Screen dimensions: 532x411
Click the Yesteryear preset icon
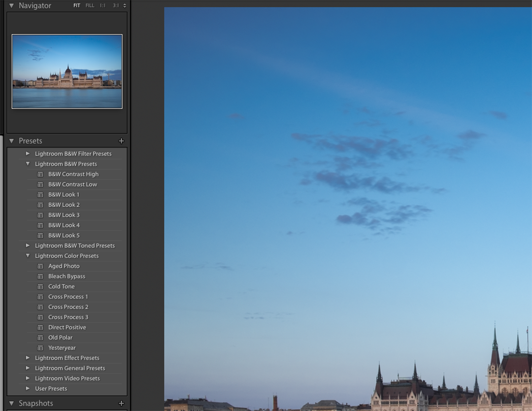tap(40, 348)
